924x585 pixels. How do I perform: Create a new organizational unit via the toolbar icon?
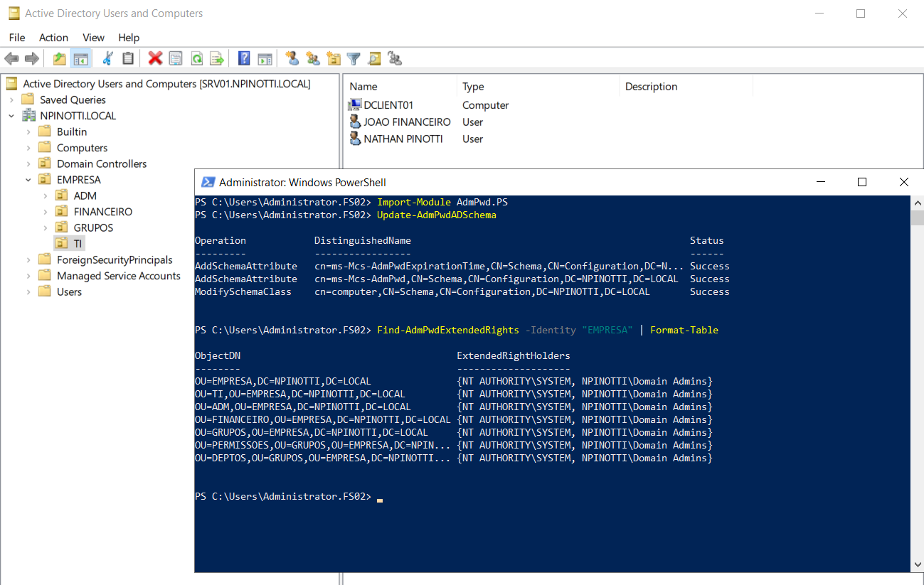pyautogui.click(x=333, y=58)
